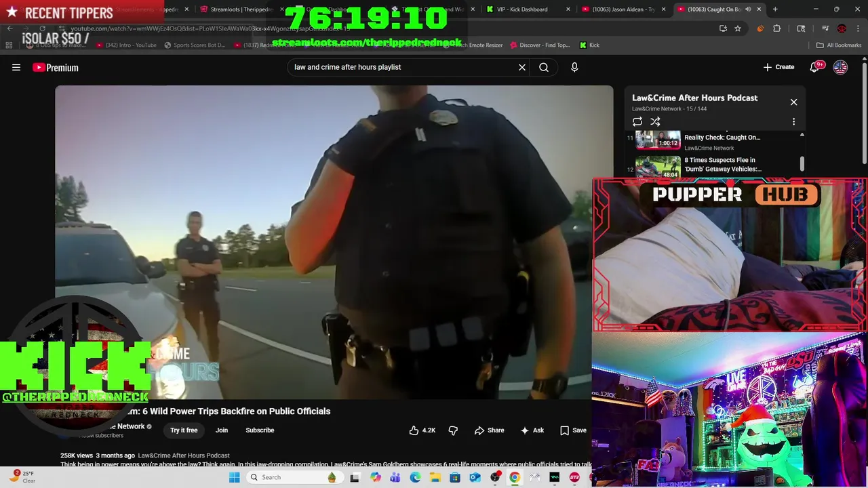This screenshot has width=868, height=488.
Task: Open the Law&Crime After Hours Podcast description link
Action: pyautogui.click(x=184, y=455)
